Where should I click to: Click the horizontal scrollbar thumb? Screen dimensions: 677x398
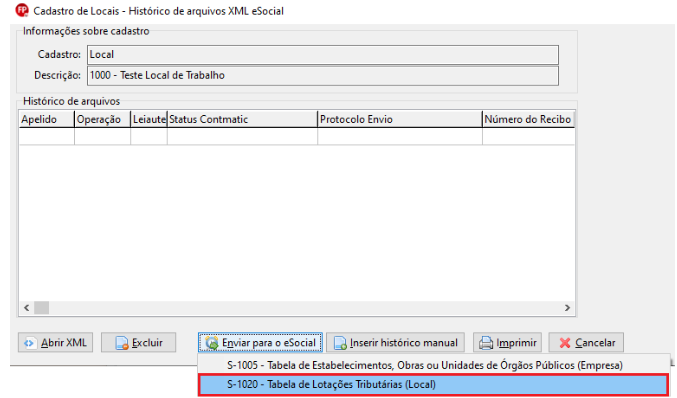pos(41,308)
